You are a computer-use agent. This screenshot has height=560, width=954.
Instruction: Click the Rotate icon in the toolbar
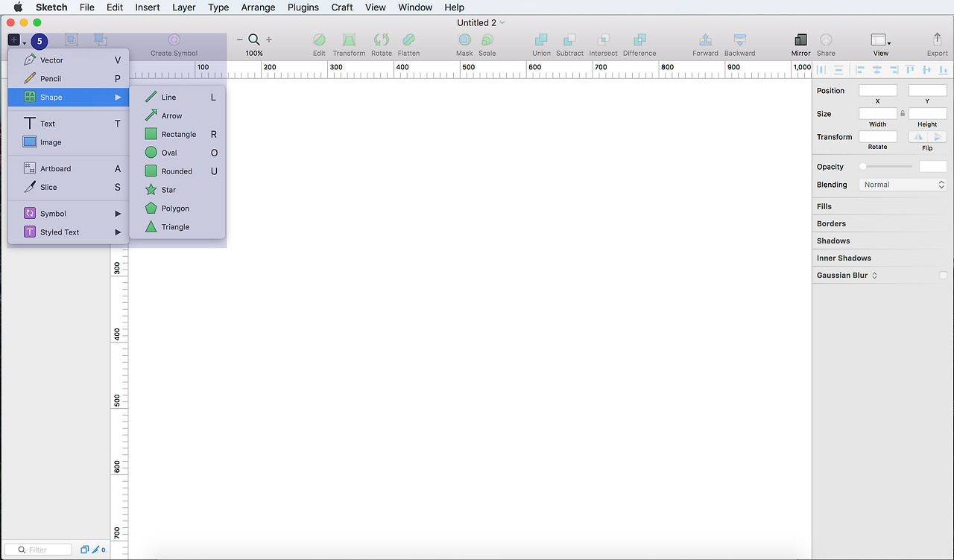coord(382,40)
